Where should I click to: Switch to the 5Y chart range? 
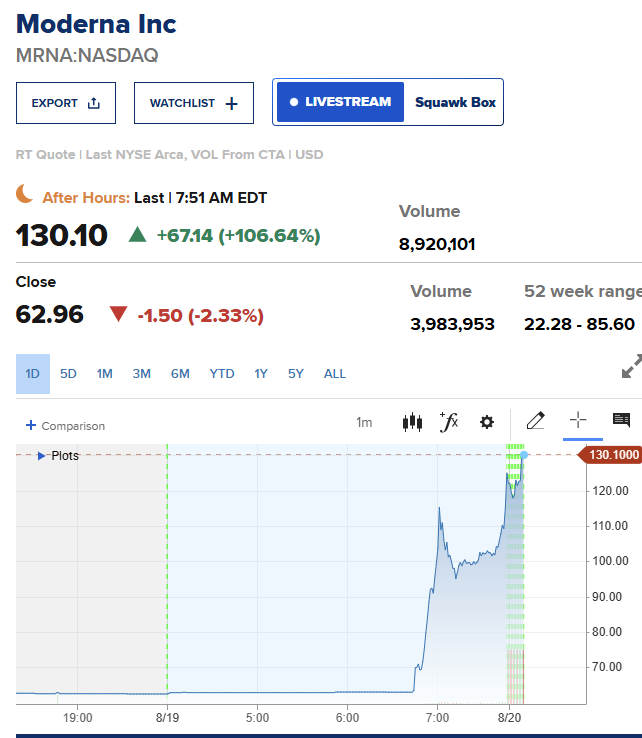296,374
